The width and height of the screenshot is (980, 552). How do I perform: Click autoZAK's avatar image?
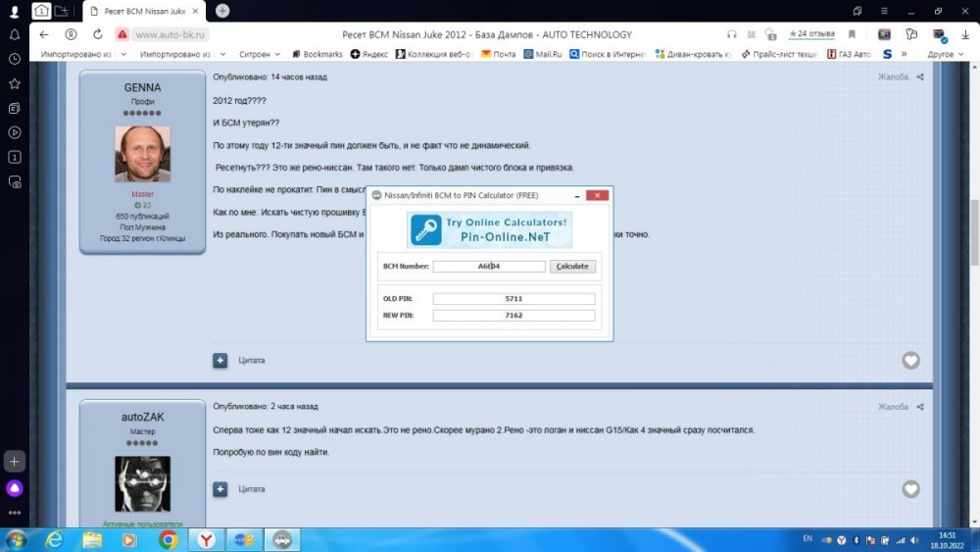[x=142, y=484]
